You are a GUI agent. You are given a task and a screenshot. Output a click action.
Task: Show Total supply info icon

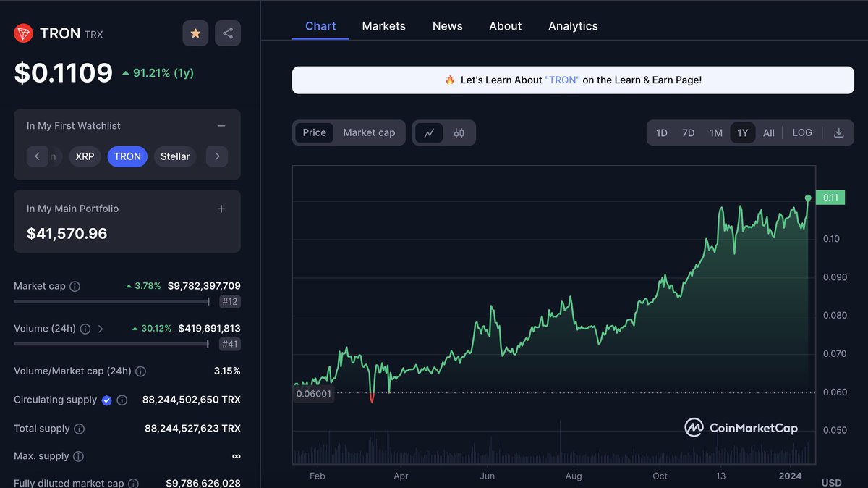click(79, 429)
